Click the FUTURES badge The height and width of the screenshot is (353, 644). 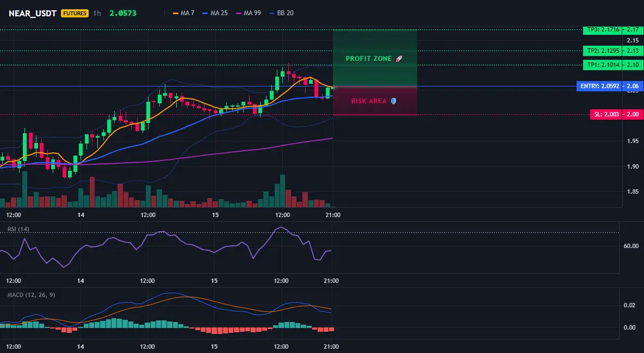pos(75,13)
